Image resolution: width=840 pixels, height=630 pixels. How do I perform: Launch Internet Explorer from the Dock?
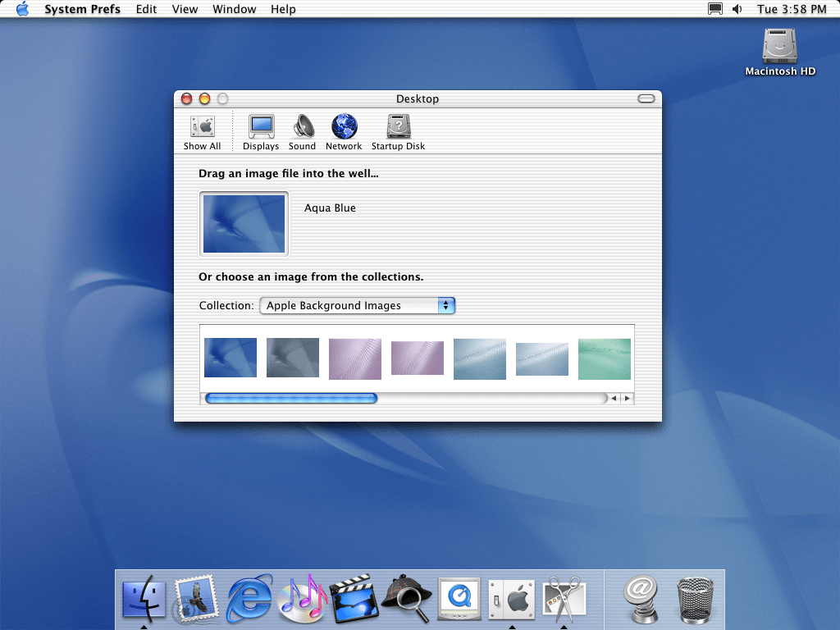click(249, 599)
